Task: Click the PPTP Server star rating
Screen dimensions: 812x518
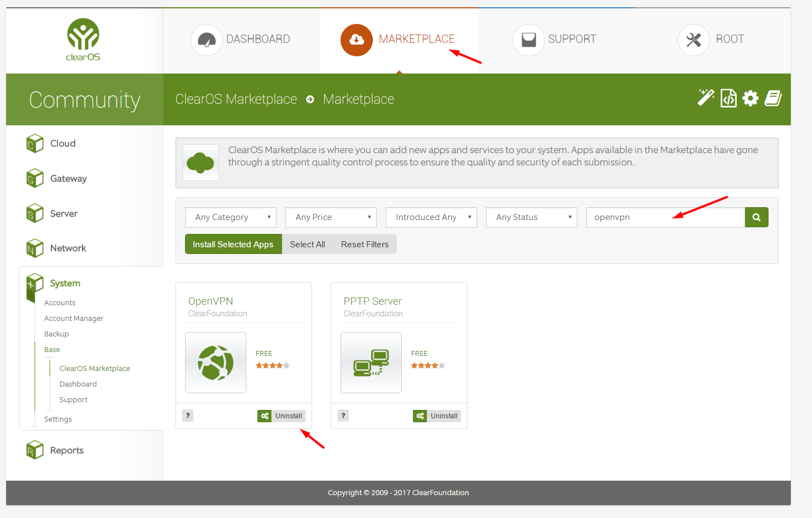Action: point(429,365)
